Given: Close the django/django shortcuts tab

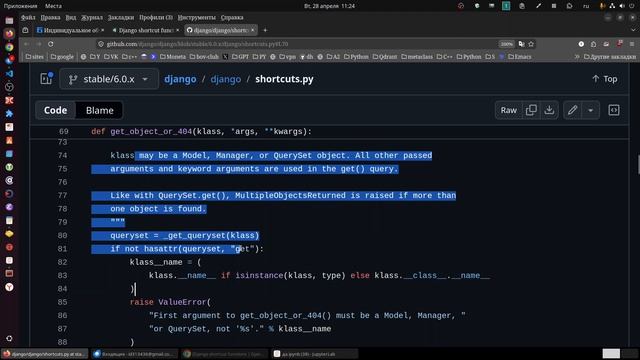Looking at the screenshot, I should click(x=253, y=30).
